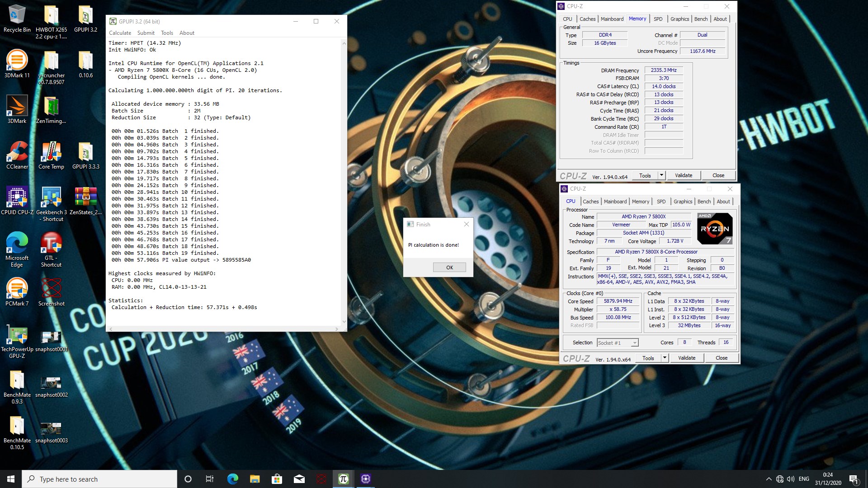Open the taskbar volume control
The width and height of the screenshot is (868, 488).
click(791, 479)
